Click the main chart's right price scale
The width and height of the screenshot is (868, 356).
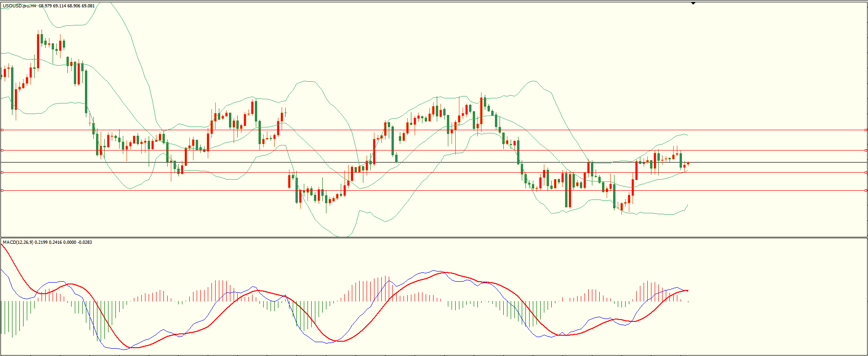(x=868, y=92)
